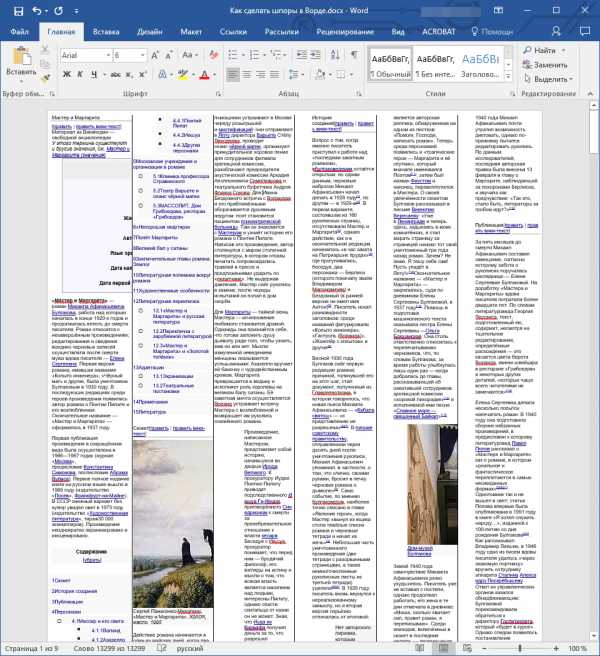Click the Paste (Вставить) clipboard icon

coord(20,62)
